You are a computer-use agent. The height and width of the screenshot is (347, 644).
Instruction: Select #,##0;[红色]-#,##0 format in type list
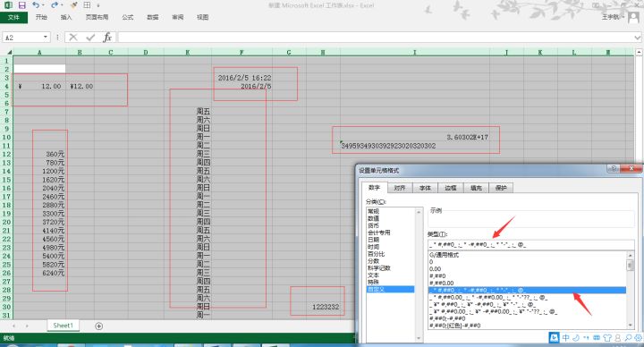pyautogui.click(x=527, y=326)
